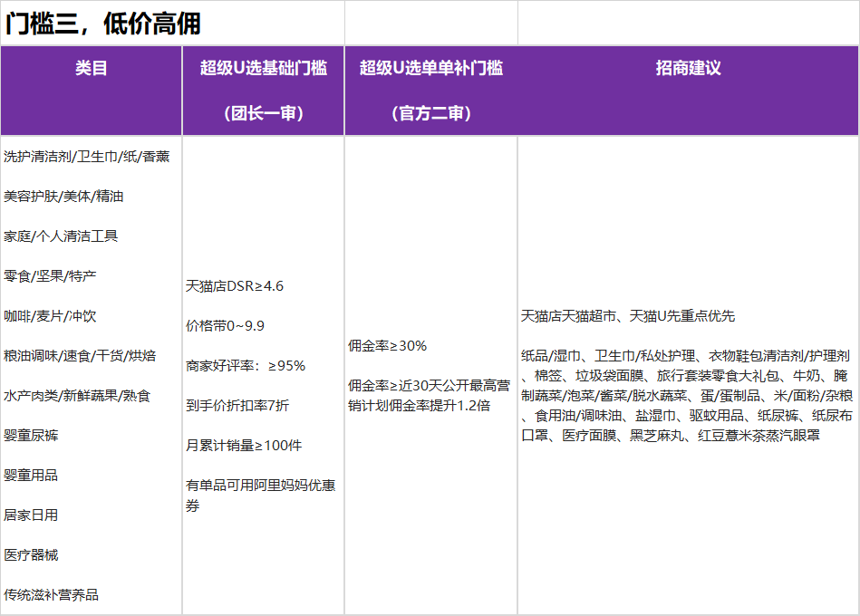This screenshot has width=860, height=616.
Task: Select the 传统滋补营养品 category
Action: point(51,595)
